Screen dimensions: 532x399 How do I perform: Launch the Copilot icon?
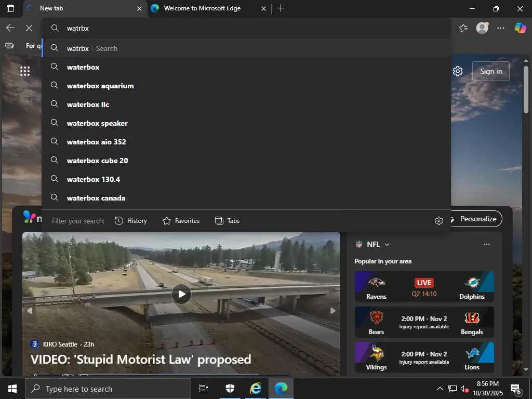pyautogui.click(x=520, y=28)
